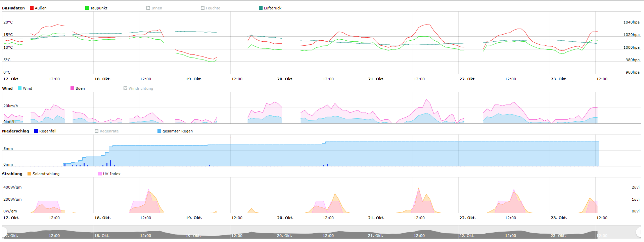Toggle the green Taupunkt series
This screenshot has width=644, height=242.
(x=96, y=8)
